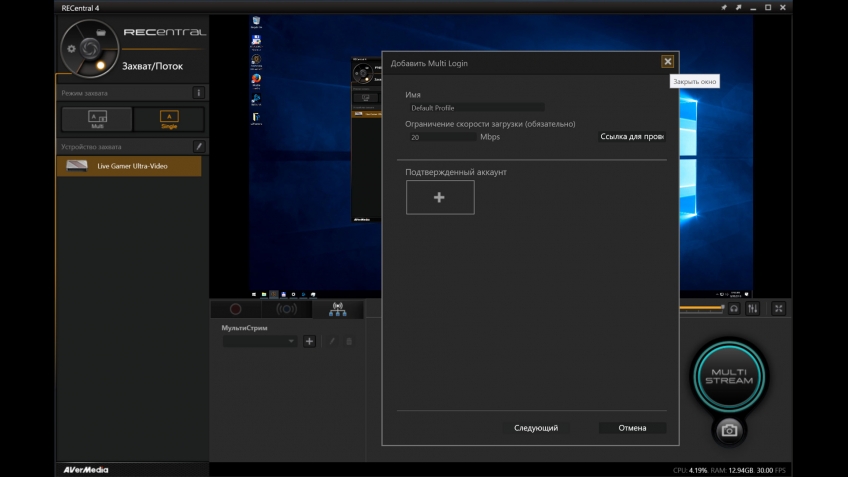Image resolution: width=848 pixels, height=477 pixels.
Task: Open the multistream network tab
Action: [x=337, y=309]
